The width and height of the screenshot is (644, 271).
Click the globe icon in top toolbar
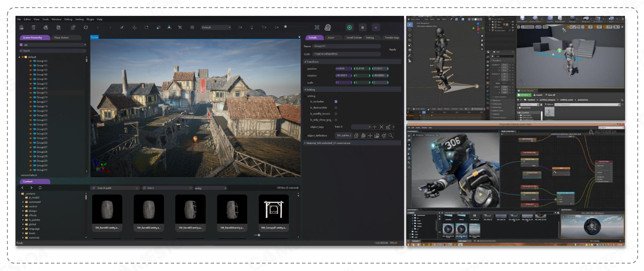328,27
